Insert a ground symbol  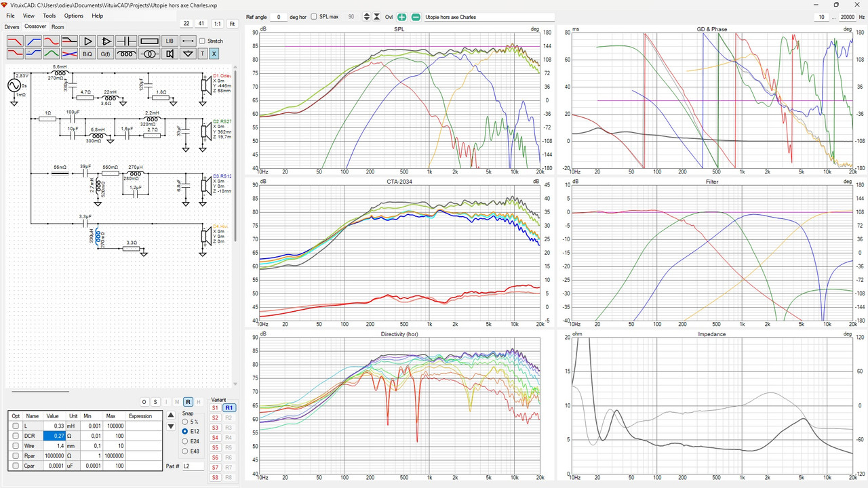pos(188,54)
